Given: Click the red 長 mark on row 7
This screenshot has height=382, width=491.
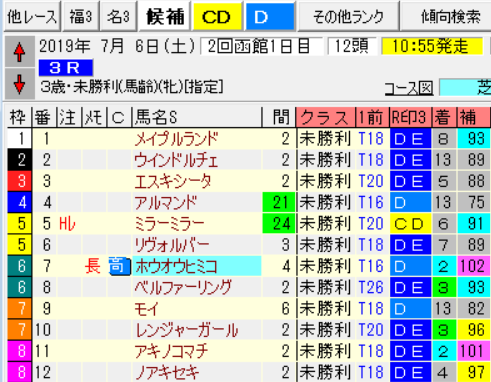Looking at the screenshot, I should click(x=93, y=266).
